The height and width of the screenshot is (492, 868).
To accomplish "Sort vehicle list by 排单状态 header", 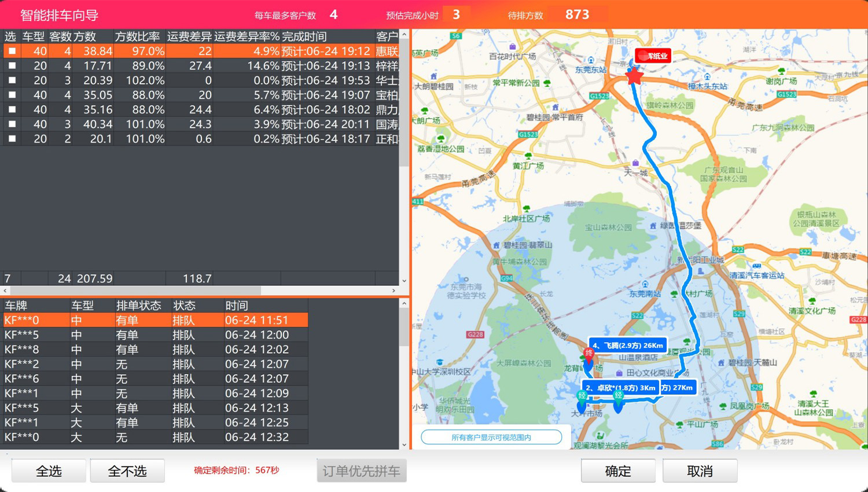I will tap(139, 306).
